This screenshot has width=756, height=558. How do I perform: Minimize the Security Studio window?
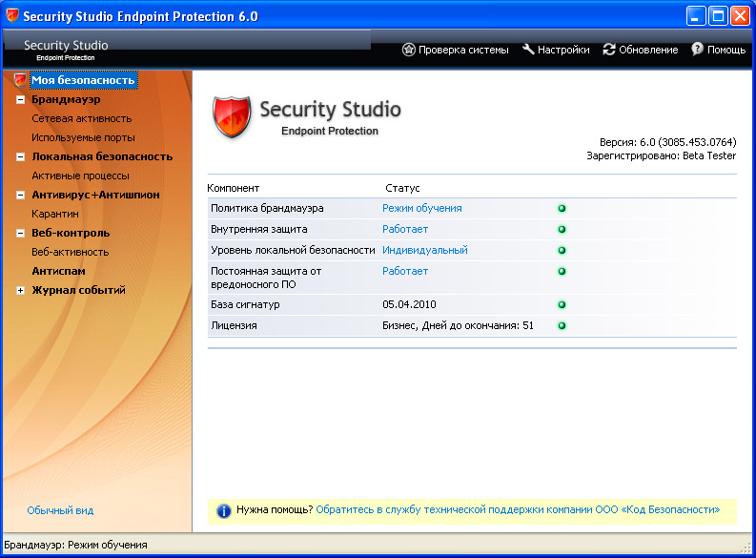(696, 16)
